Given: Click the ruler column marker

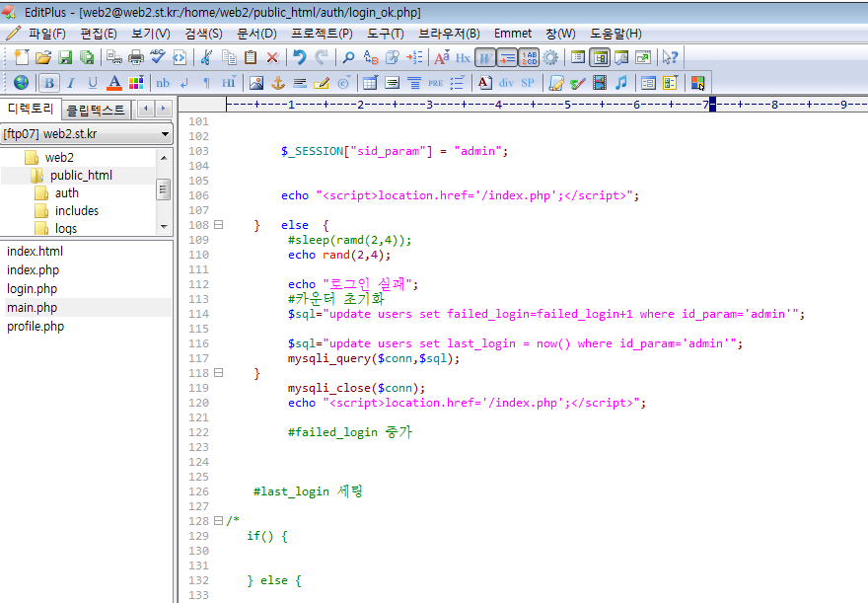Looking at the screenshot, I should (x=712, y=104).
